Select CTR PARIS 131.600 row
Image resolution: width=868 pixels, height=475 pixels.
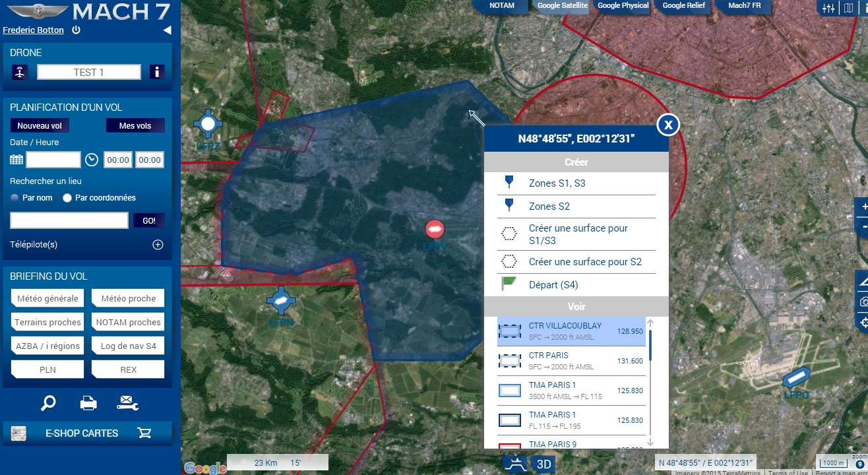[571, 361]
